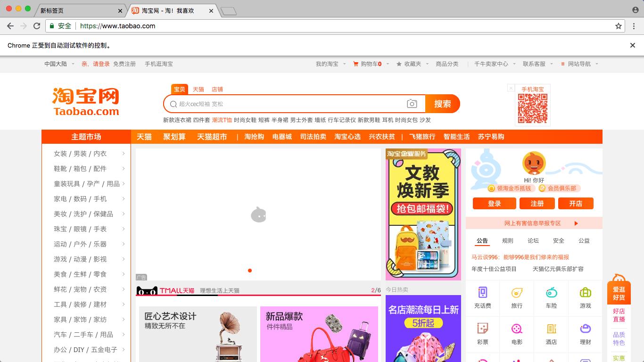Click the 车险 car insurance icon
This screenshot has width=644, height=362.
[551, 292]
